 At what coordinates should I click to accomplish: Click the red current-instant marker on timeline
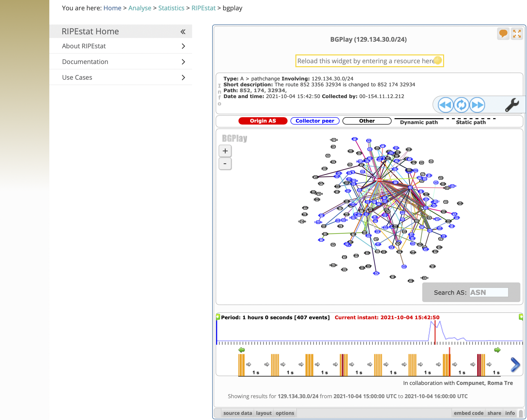[435, 332]
